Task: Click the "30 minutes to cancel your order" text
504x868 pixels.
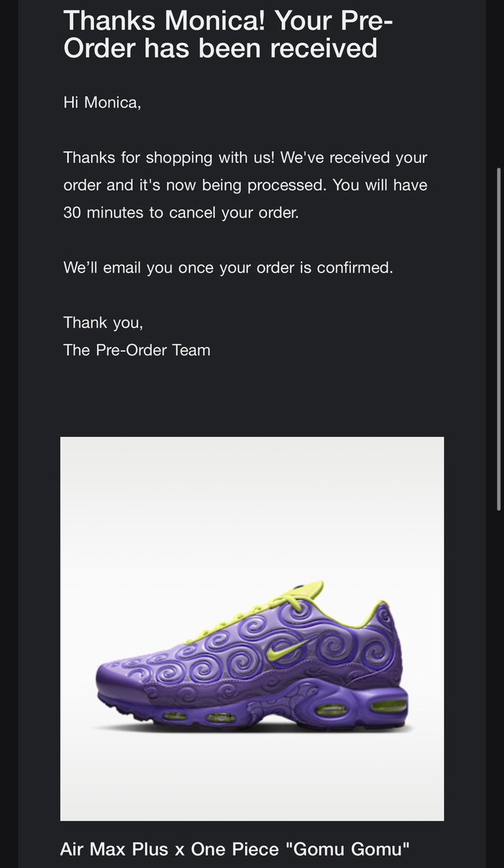Action: pyautogui.click(x=181, y=214)
